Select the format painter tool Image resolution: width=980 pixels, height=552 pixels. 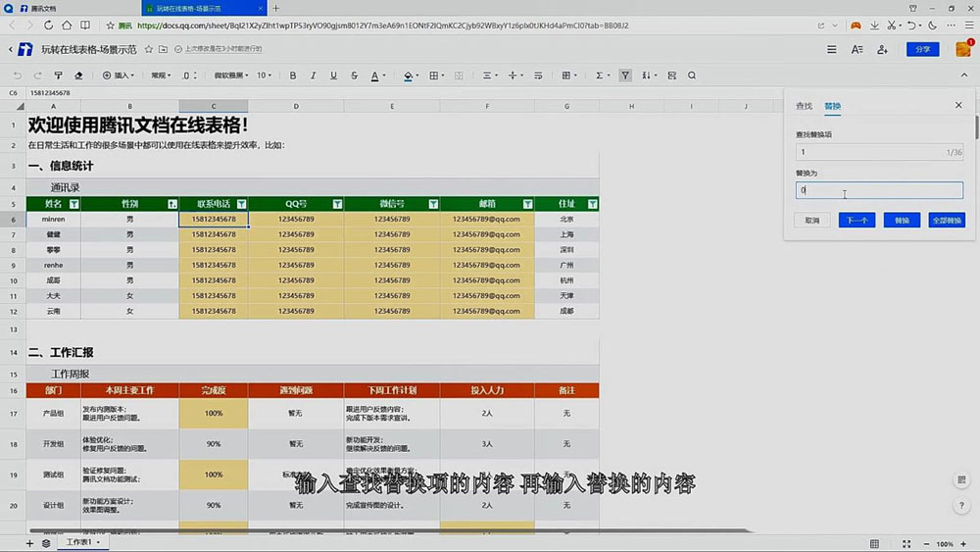point(58,75)
